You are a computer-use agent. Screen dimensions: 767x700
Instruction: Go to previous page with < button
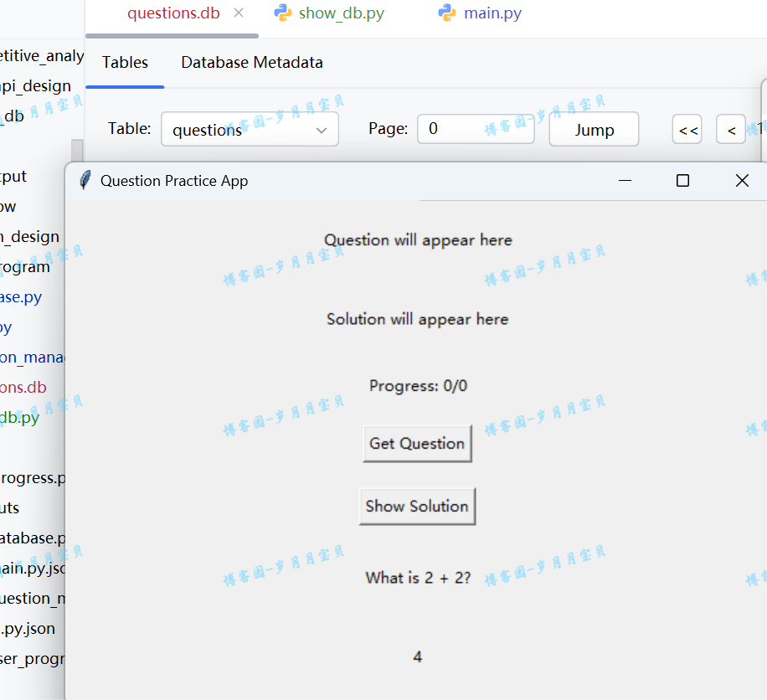(731, 130)
